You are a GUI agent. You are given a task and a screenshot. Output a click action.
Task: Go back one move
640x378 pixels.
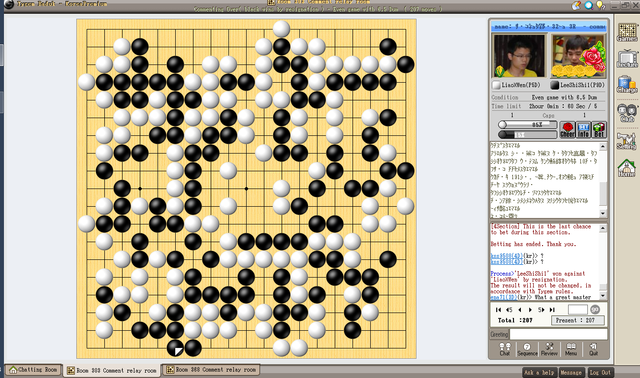520,310
